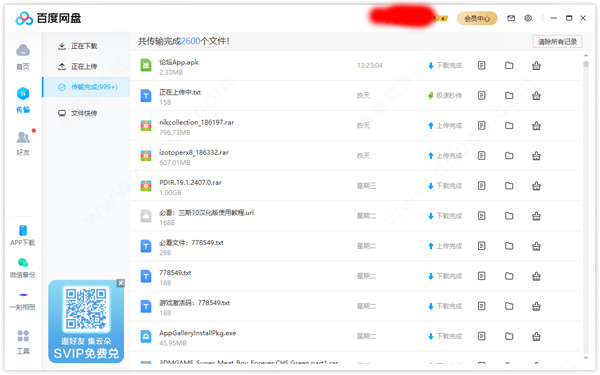This screenshot has height=375, width=600.
Task: Select the file name izotoperx8_186332.rar
Action: [x=194, y=152]
